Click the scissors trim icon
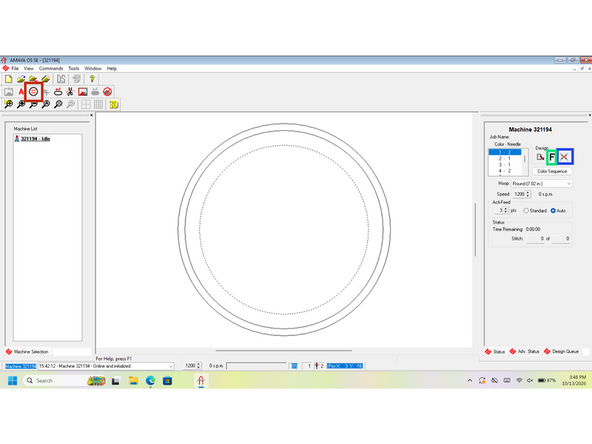The width and height of the screenshot is (592, 444). [x=70, y=92]
